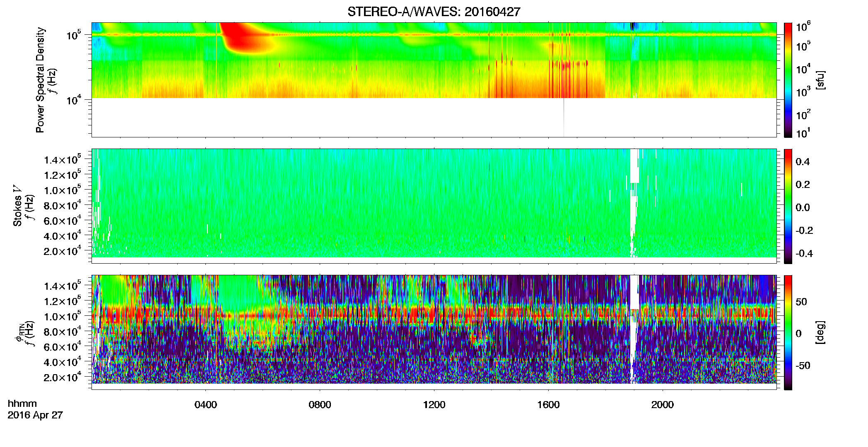868x447 pixels.
Task: Click the -0.4 label on Stokes colorbar
Action: [804, 253]
